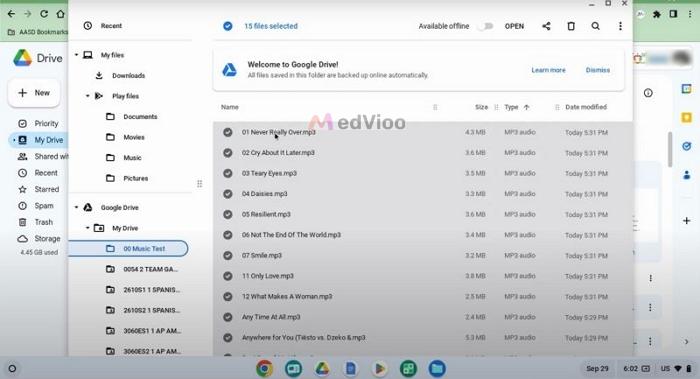
Task: Collapse the My Drive subfolder list
Action: pyautogui.click(x=88, y=228)
